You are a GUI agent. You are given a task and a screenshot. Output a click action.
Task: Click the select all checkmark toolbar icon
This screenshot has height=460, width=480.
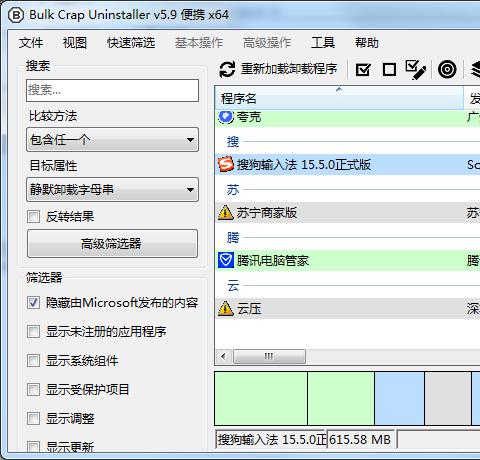(363, 70)
